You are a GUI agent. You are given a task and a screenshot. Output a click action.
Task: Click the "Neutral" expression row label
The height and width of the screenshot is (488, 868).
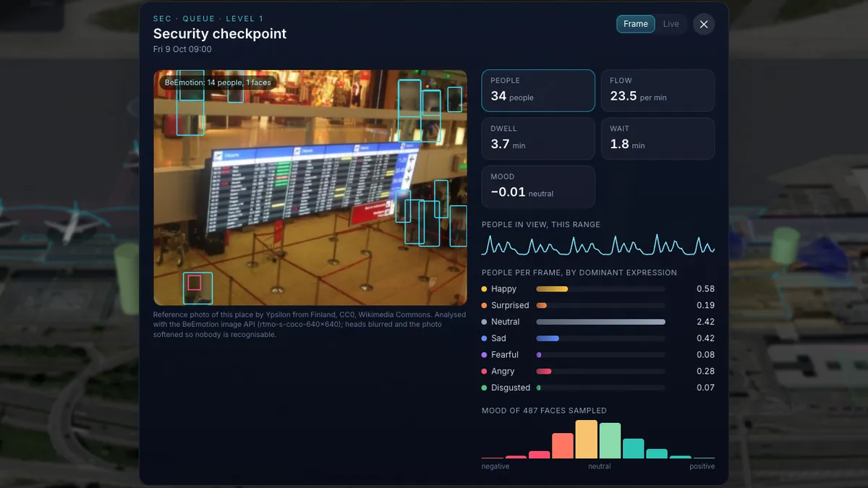506,322
